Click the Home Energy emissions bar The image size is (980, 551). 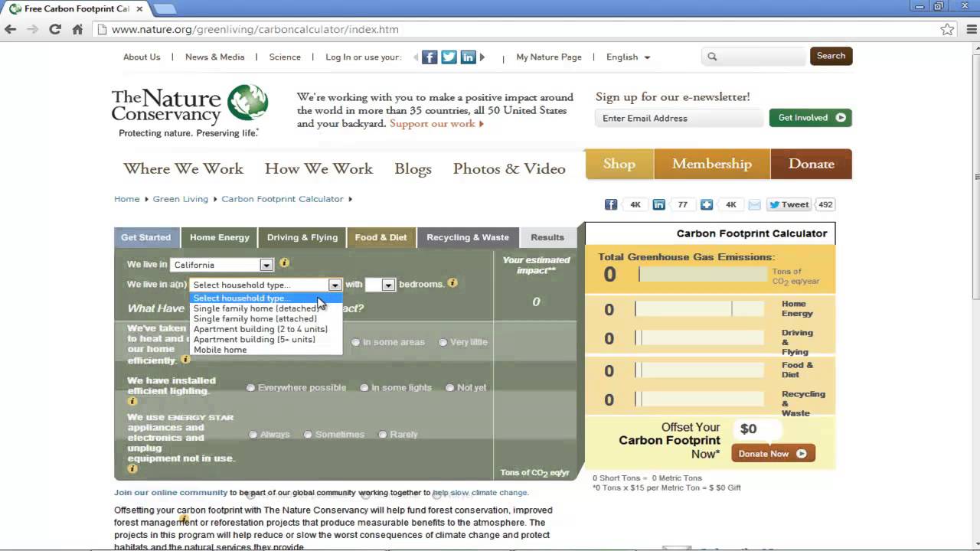[699, 309]
